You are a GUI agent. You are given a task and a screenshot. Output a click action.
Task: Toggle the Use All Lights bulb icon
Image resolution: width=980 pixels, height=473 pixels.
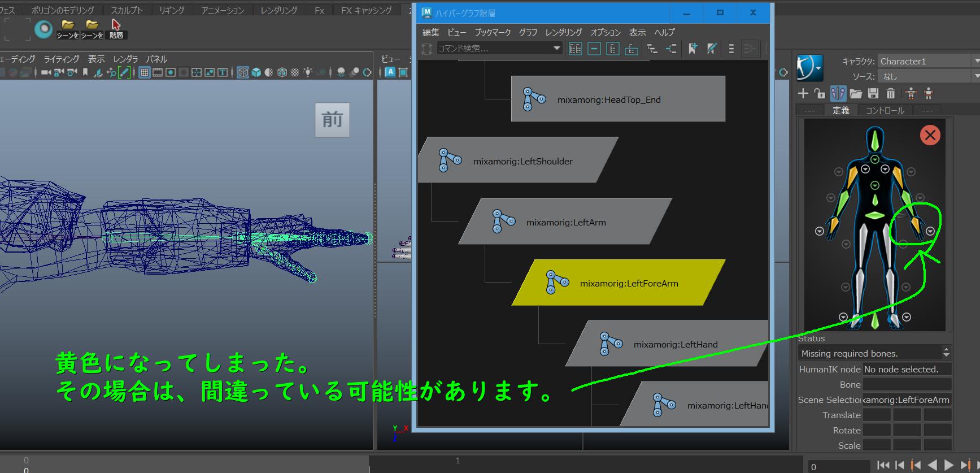click(x=308, y=72)
